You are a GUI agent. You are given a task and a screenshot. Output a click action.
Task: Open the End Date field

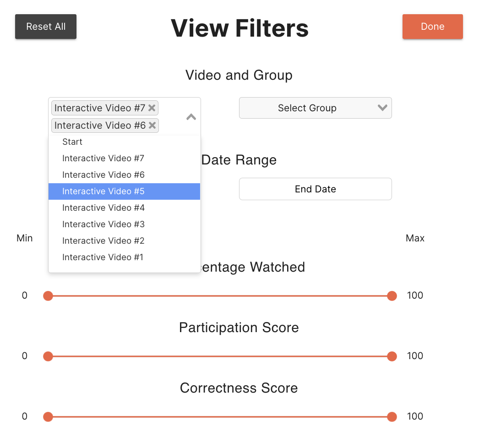coord(315,189)
